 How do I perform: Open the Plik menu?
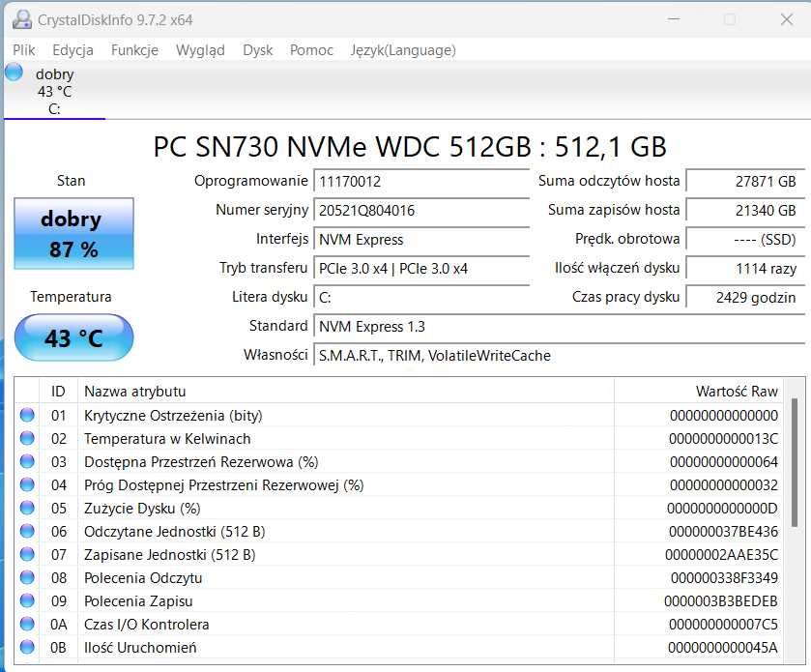click(24, 50)
